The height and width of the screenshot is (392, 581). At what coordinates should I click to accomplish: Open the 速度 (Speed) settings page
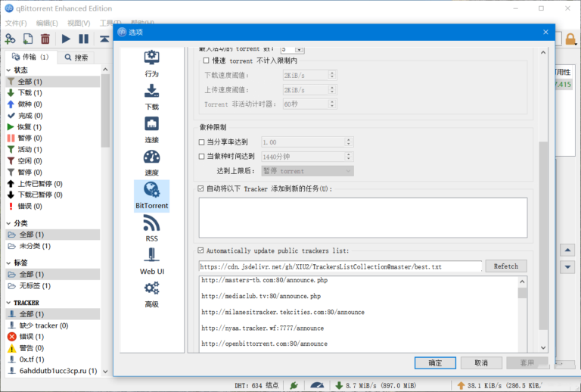151,163
